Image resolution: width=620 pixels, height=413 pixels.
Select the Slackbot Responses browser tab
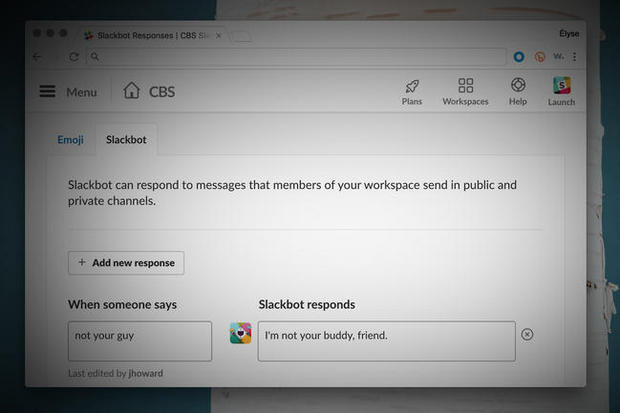pos(152,36)
